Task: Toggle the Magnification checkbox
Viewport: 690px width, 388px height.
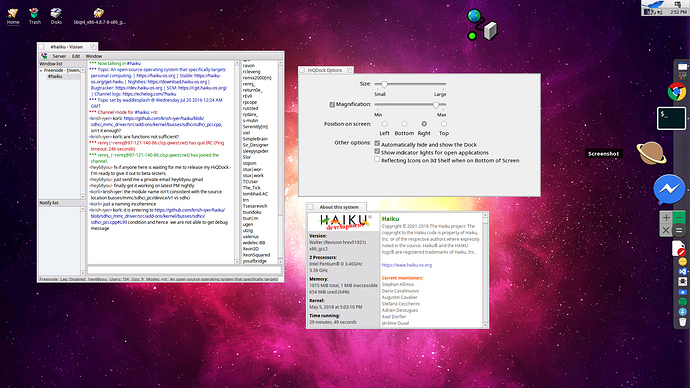Action: [x=332, y=105]
